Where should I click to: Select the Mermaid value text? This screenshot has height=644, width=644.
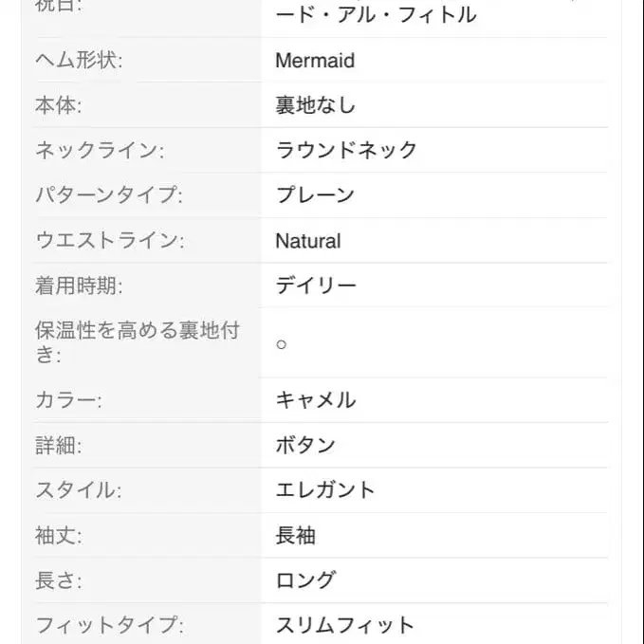coord(315,61)
